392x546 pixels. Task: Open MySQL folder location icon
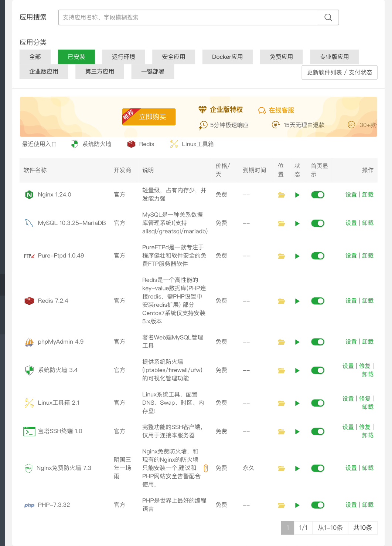[x=281, y=223]
